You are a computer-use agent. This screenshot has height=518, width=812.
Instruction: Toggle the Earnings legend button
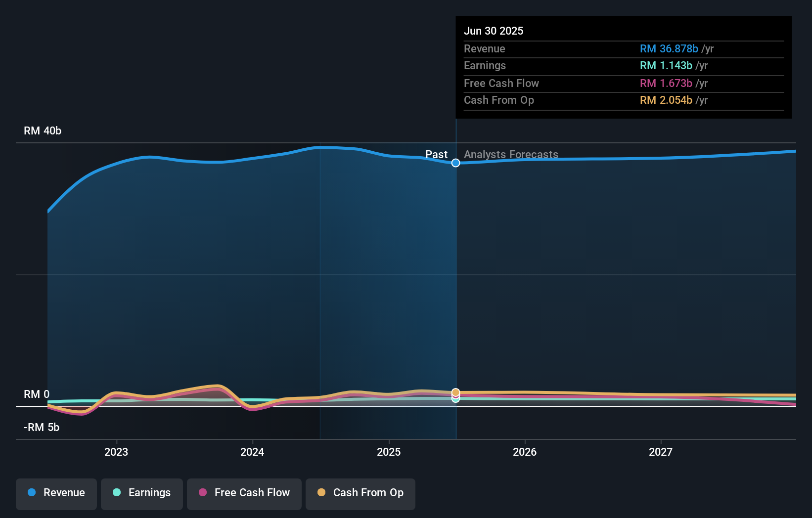click(142, 494)
